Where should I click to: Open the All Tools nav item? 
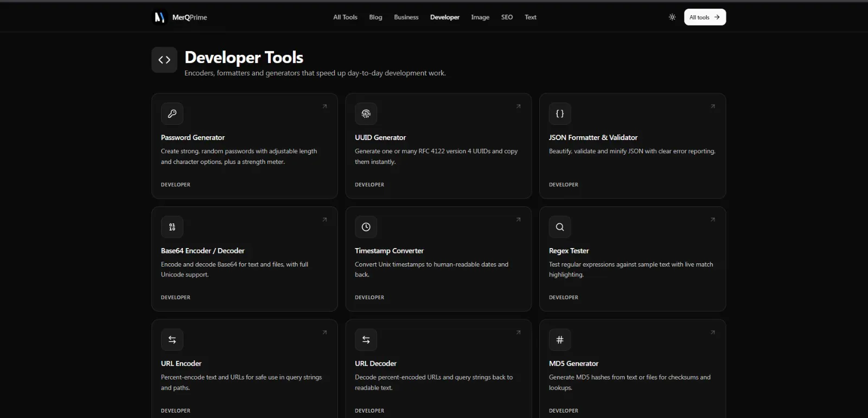coord(345,17)
